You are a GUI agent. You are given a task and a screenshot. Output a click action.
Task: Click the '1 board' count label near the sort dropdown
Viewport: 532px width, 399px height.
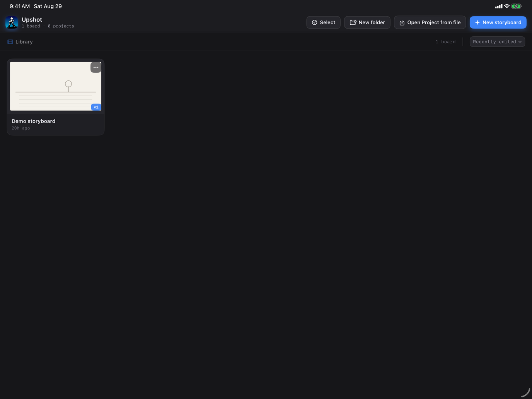[445, 42]
